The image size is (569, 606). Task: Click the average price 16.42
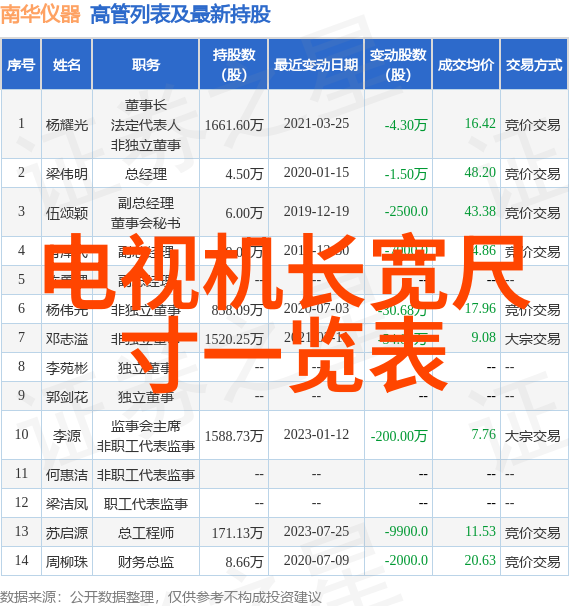pyautogui.click(x=480, y=123)
